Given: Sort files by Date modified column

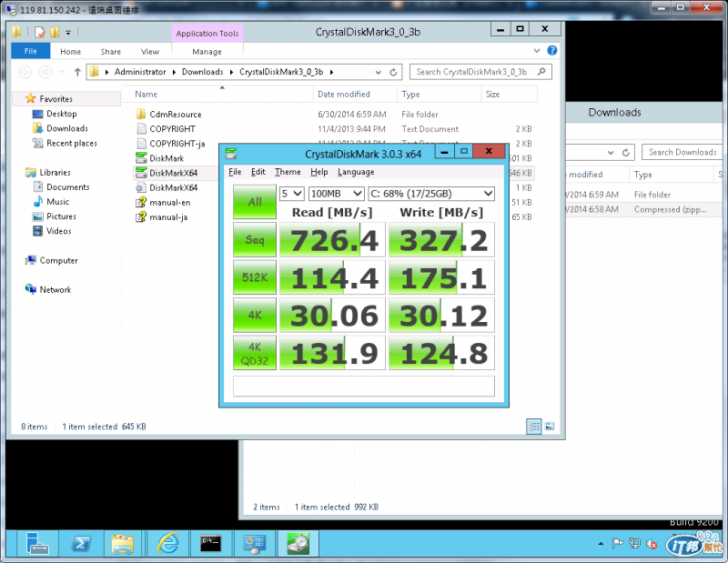Looking at the screenshot, I should pyautogui.click(x=344, y=95).
